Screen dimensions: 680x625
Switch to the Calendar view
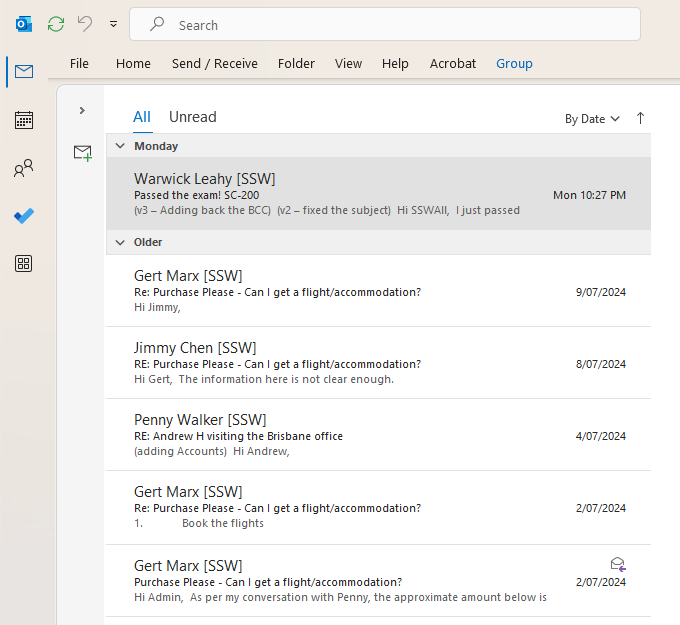point(24,120)
